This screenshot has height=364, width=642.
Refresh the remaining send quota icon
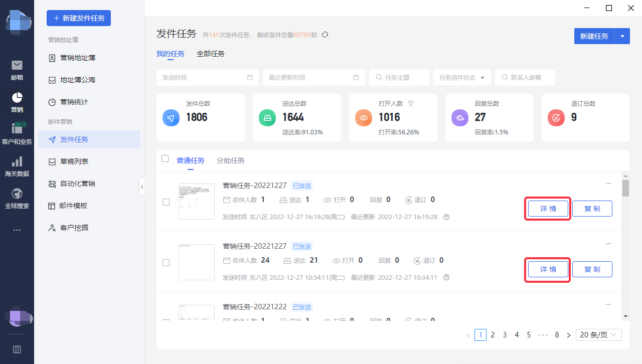tap(325, 35)
